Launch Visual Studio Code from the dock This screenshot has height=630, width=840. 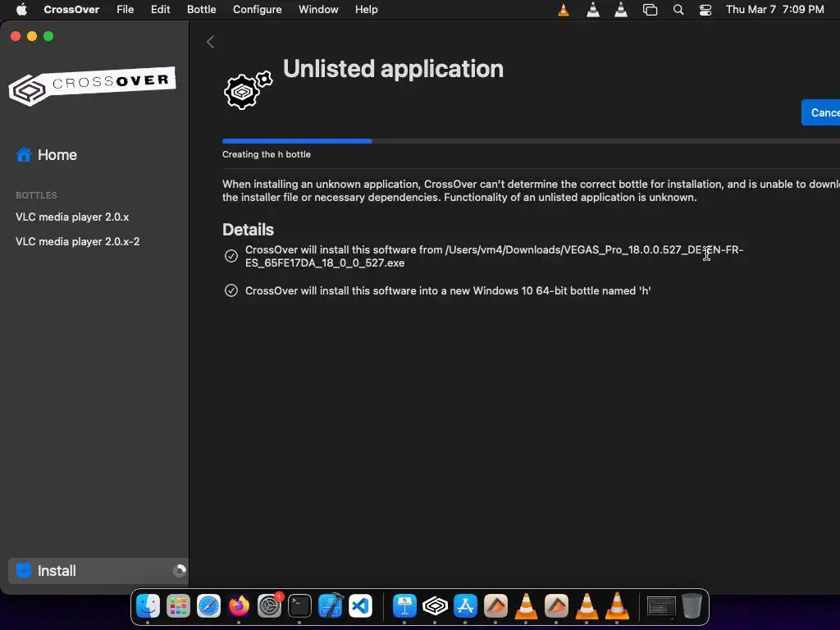[x=361, y=606]
